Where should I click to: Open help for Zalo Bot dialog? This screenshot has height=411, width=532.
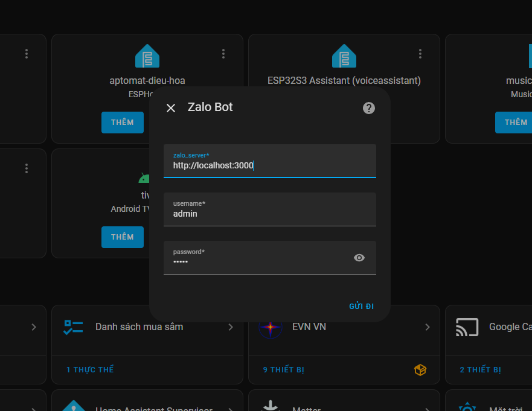pos(369,108)
